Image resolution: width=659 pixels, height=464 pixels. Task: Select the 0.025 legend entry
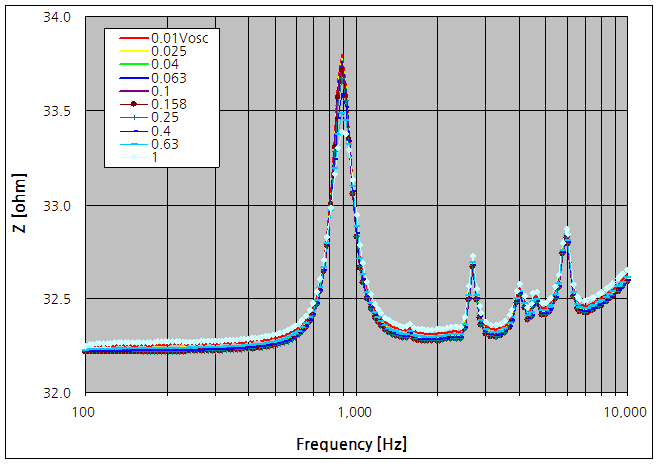pos(153,51)
